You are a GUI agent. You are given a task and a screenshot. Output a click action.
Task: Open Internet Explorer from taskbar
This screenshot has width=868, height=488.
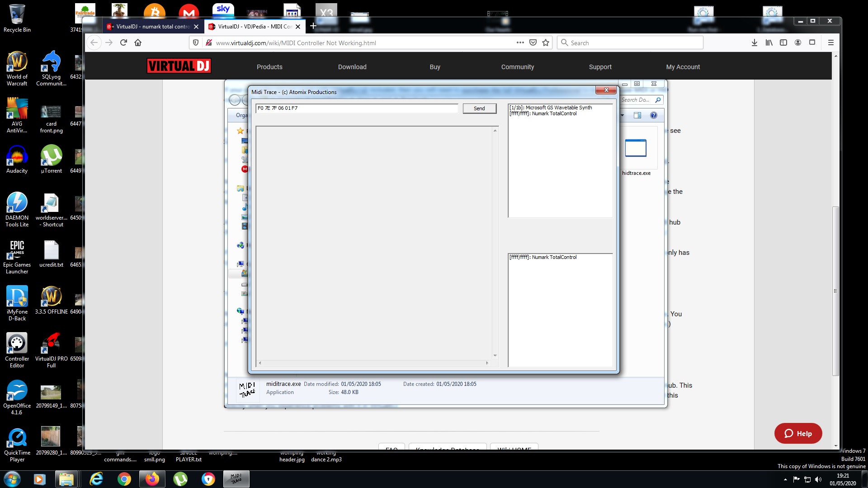click(96, 479)
